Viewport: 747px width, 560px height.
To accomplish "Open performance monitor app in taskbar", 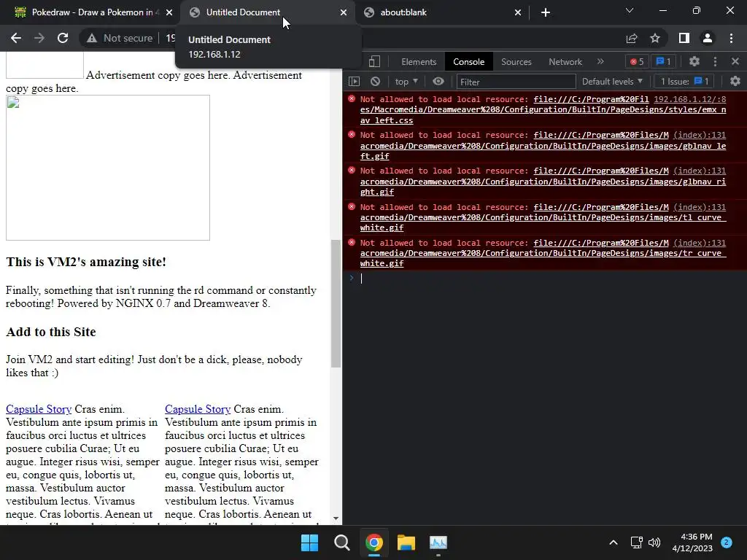I will tap(438, 542).
